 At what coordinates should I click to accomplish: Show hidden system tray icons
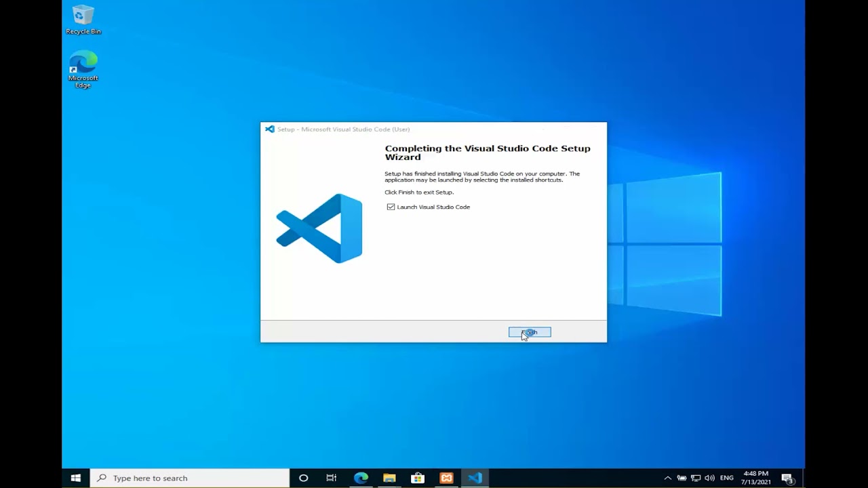point(667,478)
